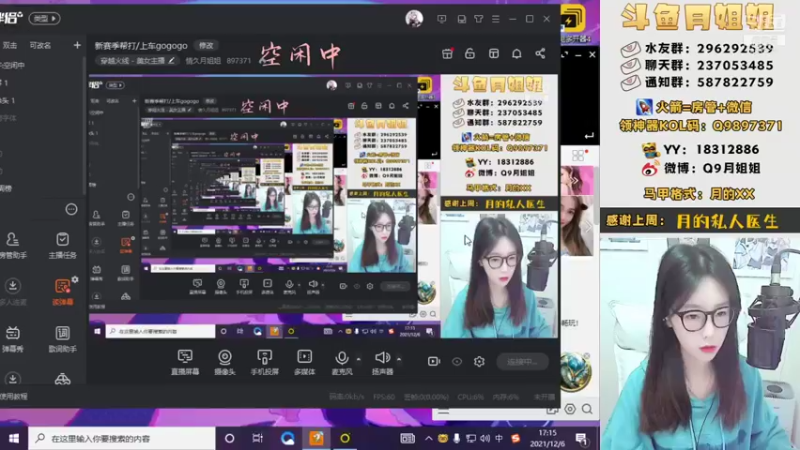Click 修改 to edit the stream title

pos(206,45)
